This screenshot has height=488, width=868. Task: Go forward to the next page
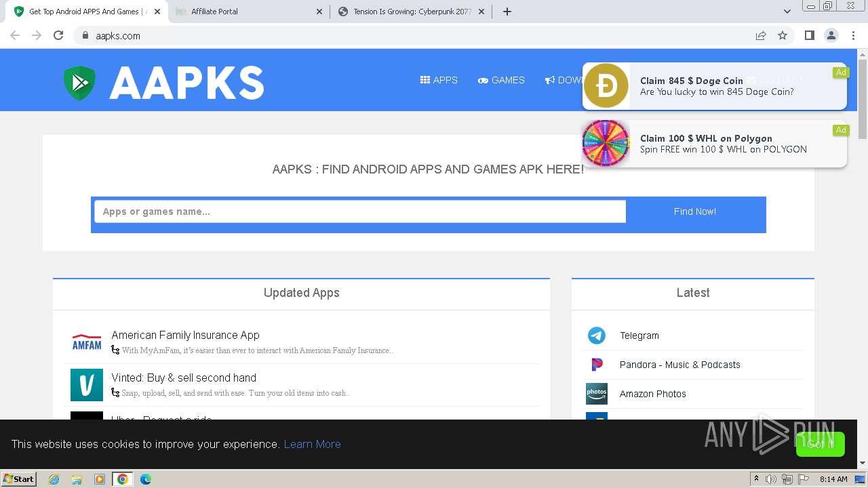coord(37,35)
